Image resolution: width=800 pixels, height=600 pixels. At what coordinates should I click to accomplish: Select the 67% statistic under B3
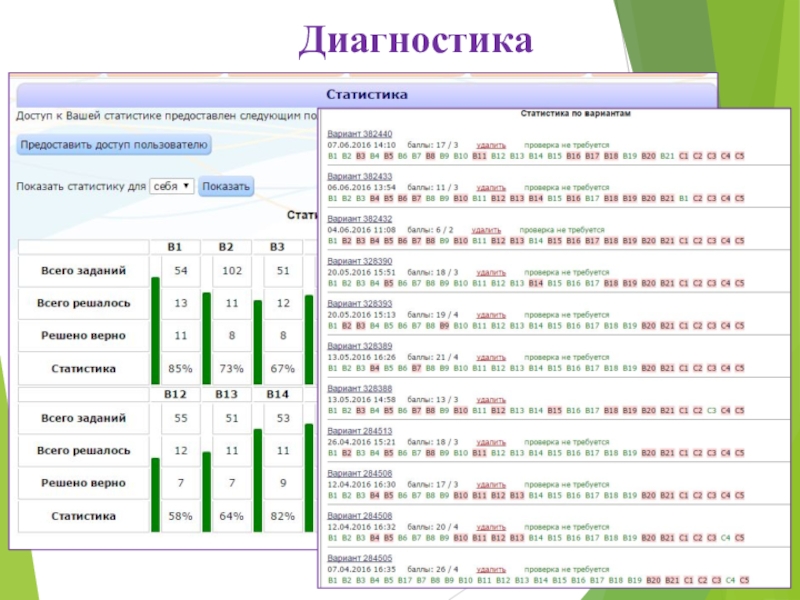pyautogui.click(x=283, y=368)
